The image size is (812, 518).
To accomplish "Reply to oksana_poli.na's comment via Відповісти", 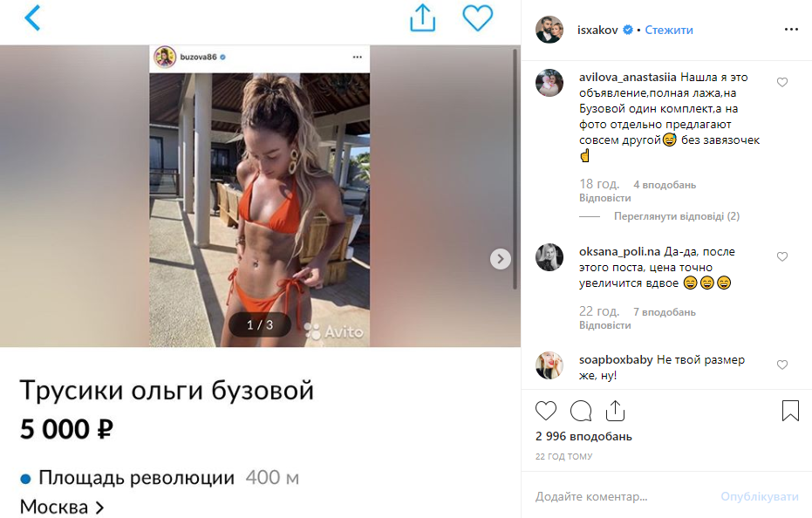I will [605, 325].
